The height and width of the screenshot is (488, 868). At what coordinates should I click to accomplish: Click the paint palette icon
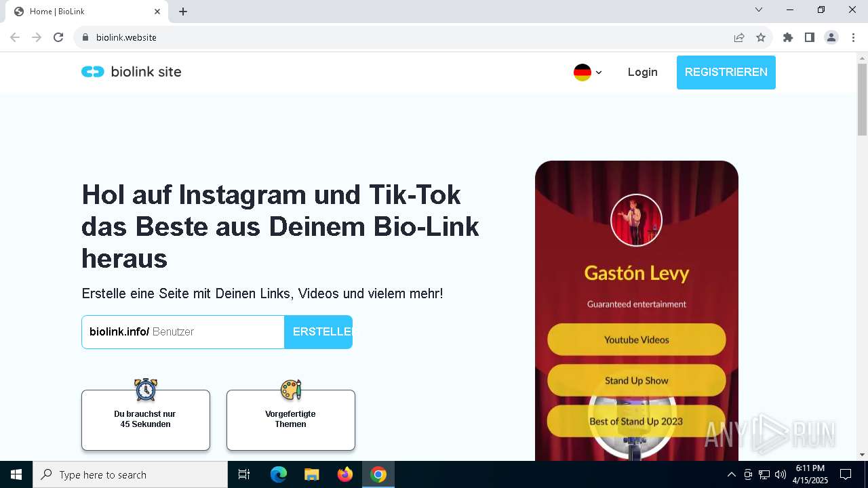(291, 389)
